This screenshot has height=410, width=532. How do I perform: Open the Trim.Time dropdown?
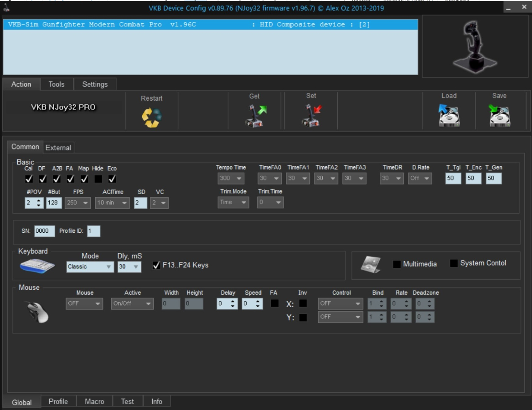(x=270, y=202)
